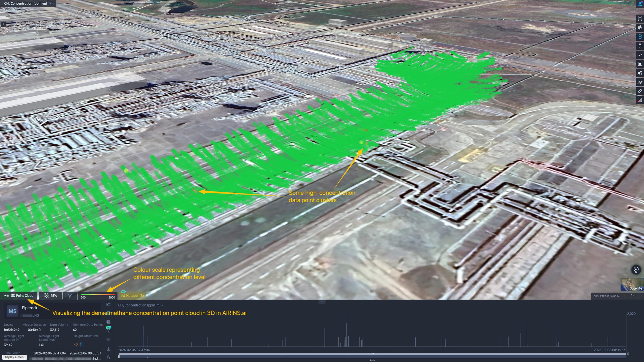The width and height of the screenshot is (644, 362).
Task: Select the ruler measurement tool
Action: pyautogui.click(x=640, y=91)
